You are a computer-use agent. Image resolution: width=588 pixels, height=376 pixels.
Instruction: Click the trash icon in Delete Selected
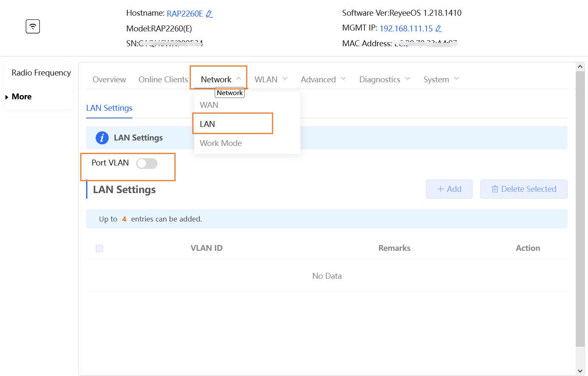495,189
